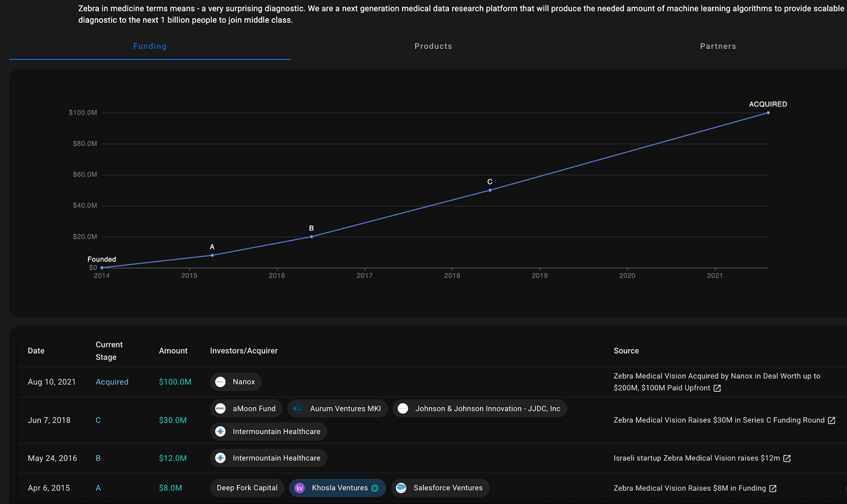Click the Date column header
This screenshot has width=847, height=504.
[x=36, y=351]
